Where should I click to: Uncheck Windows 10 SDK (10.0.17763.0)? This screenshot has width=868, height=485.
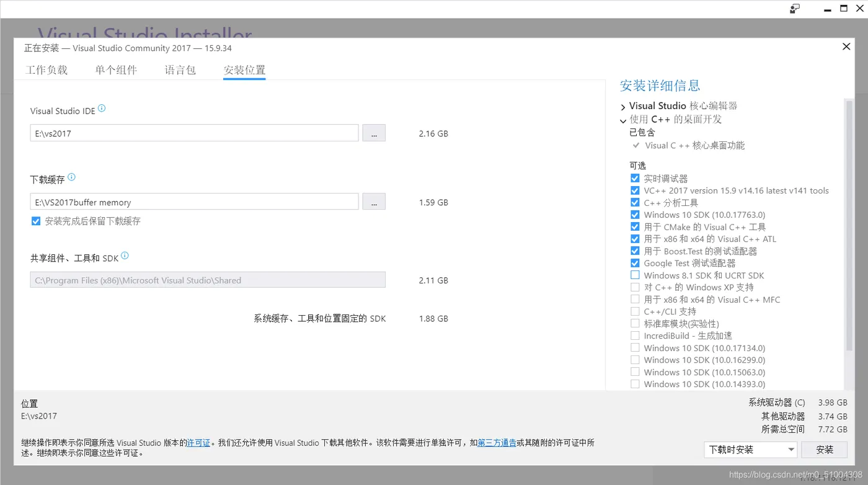[635, 215]
